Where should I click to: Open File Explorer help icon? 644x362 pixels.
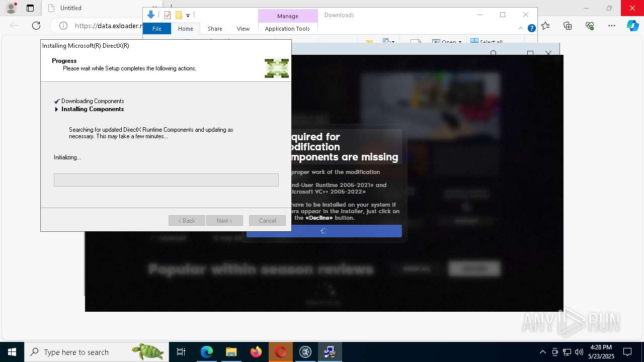(x=531, y=29)
